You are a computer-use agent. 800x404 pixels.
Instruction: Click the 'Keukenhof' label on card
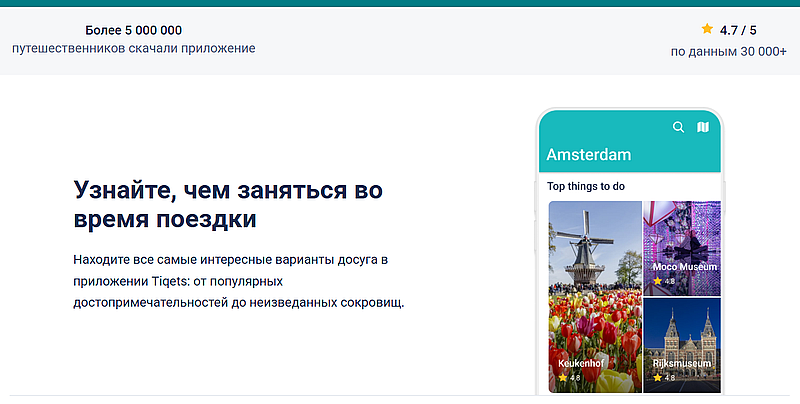(x=581, y=364)
